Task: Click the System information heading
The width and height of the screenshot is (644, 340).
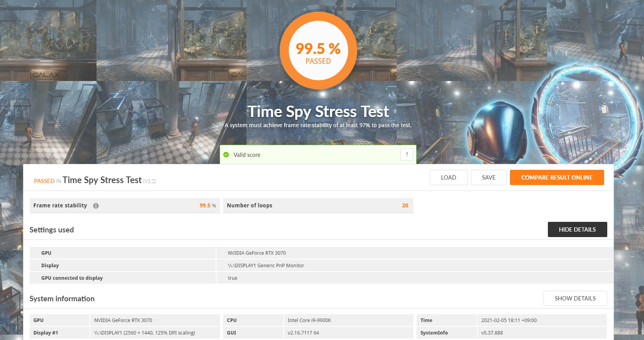Action: pos(62,299)
